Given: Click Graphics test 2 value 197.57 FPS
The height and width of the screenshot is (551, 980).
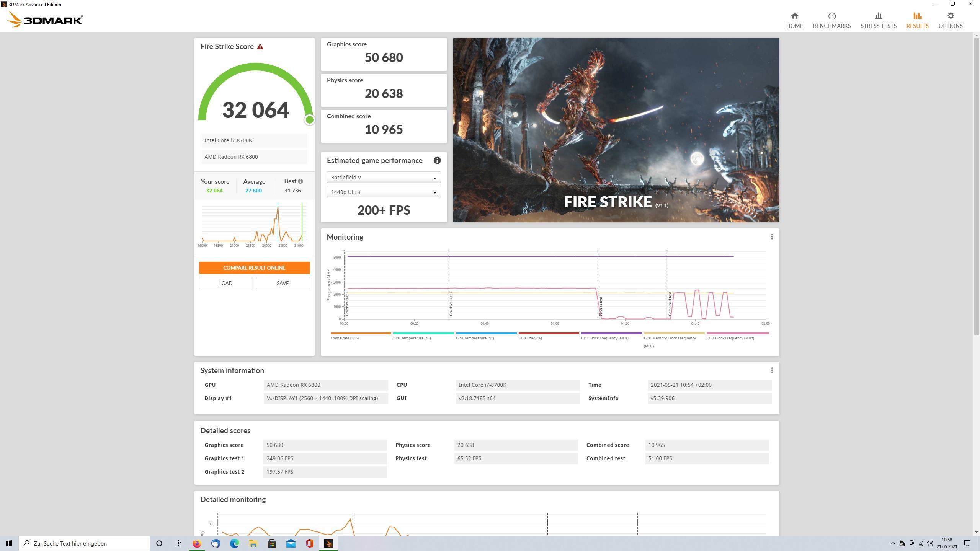Looking at the screenshot, I should point(325,472).
